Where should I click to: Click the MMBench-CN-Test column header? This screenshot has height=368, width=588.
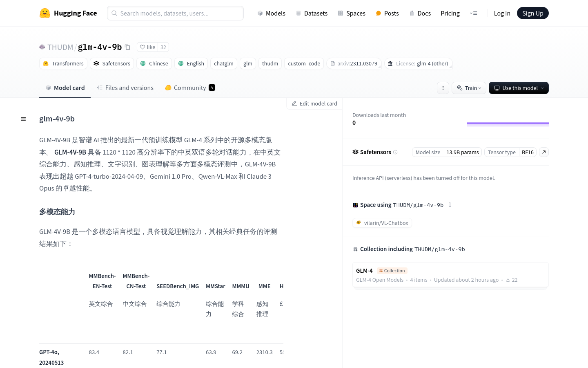(x=136, y=281)
